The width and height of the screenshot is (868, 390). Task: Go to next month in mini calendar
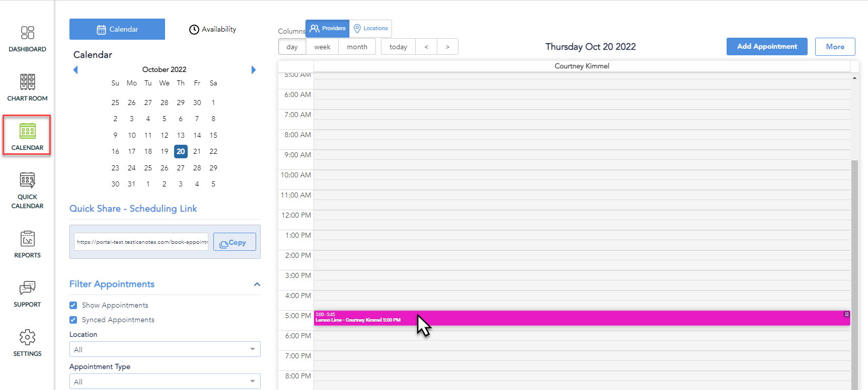click(254, 70)
